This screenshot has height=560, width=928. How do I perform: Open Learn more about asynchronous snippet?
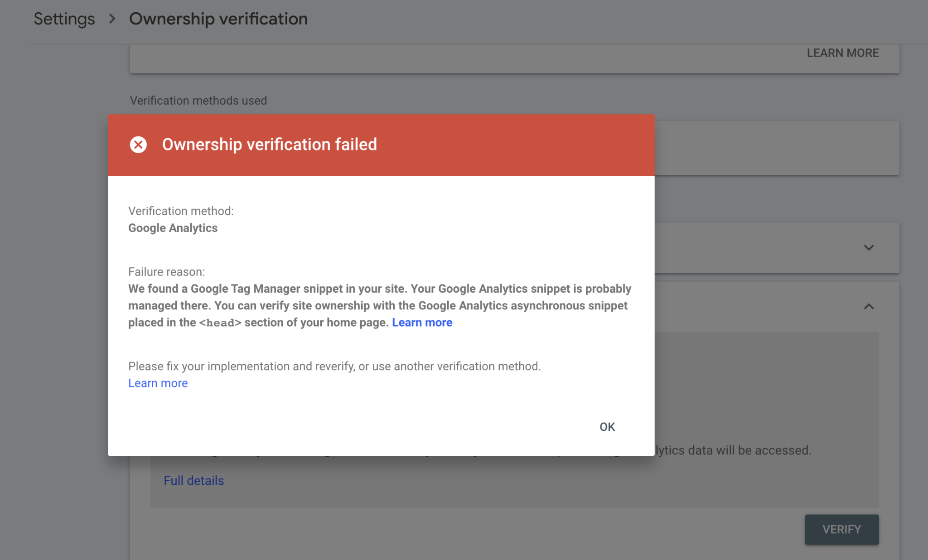pyautogui.click(x=422, y=322)
